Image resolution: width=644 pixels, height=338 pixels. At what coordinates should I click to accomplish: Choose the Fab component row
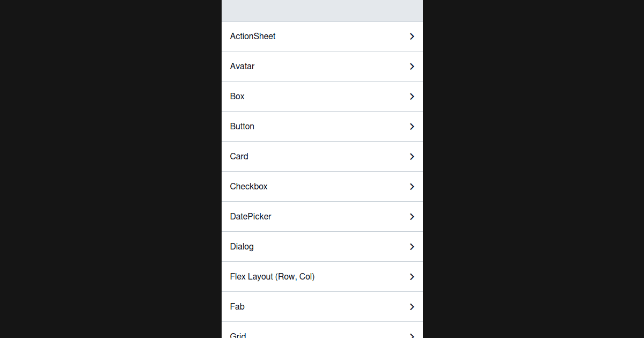(237, 307)
